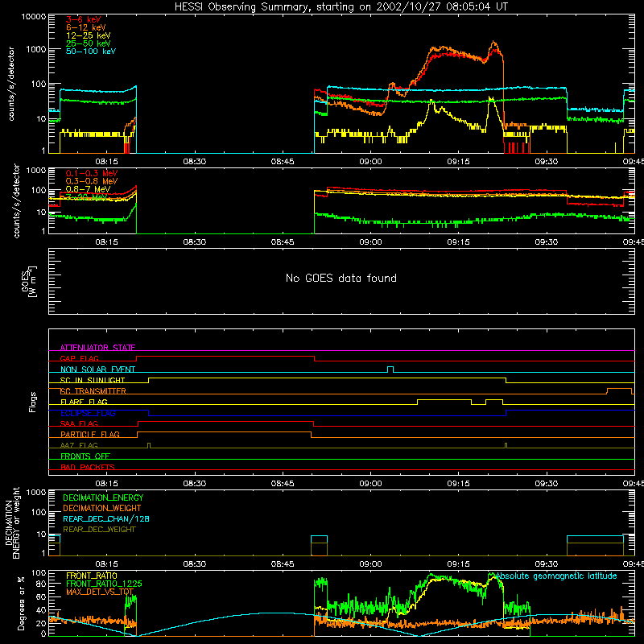Screen dimensions: 644x644
Task: Click the PARTICLE_FLAG label
Action: tap(90, 434)
